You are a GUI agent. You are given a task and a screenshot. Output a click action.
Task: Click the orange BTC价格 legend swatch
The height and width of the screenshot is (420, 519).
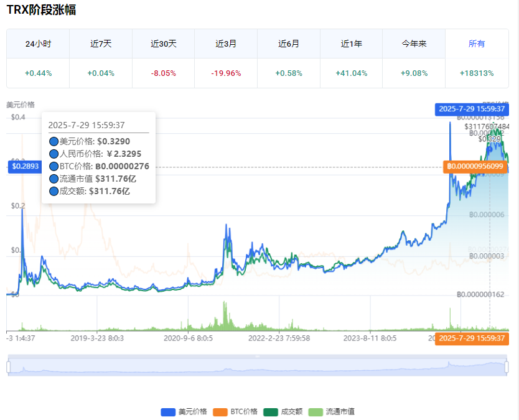[220, 411]
